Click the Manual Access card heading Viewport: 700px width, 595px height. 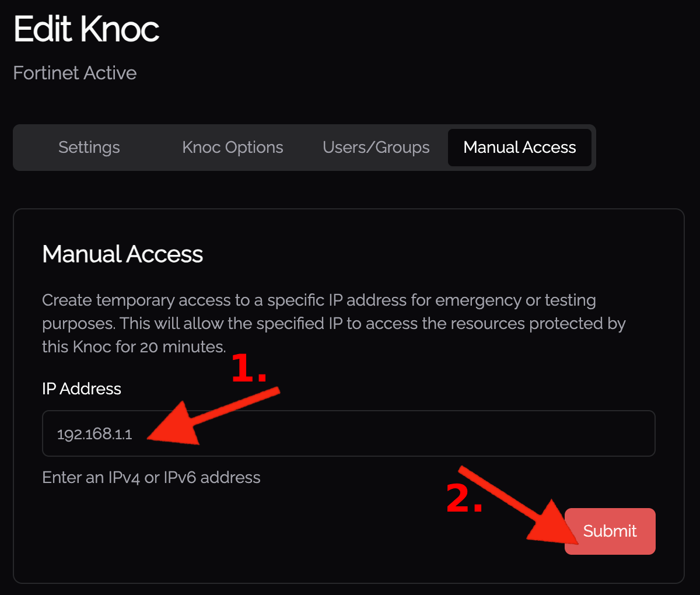click(123, 254)
